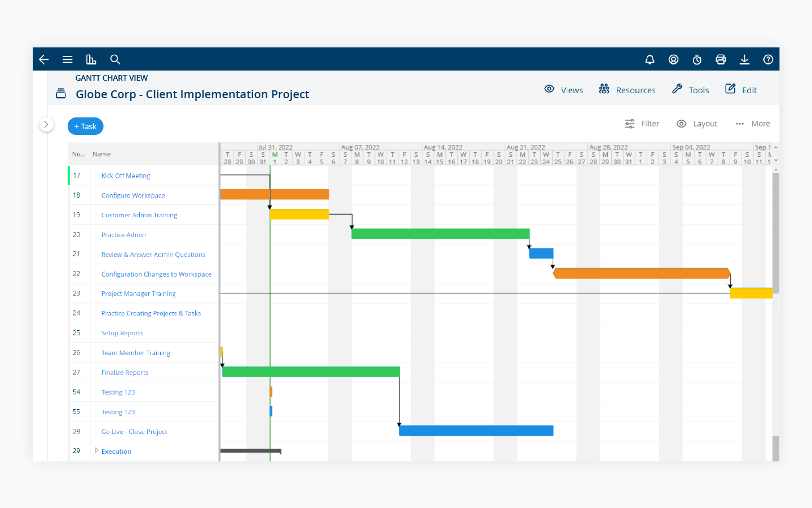Click the Nu... number column header
Viewport: 812px width, 508px height.
[79, 154]
